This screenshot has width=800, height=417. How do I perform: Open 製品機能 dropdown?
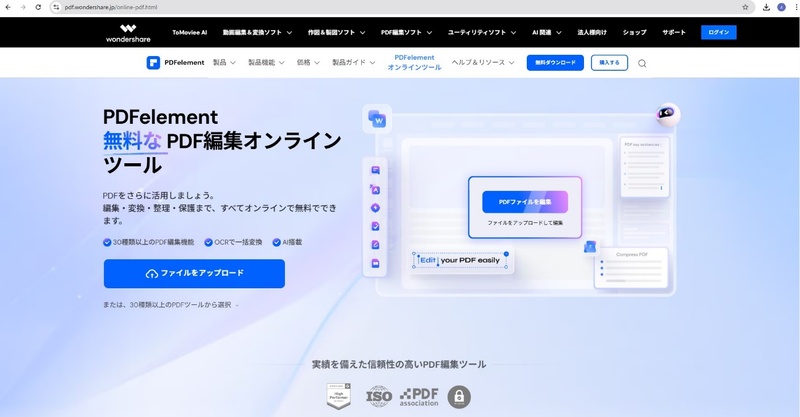point(266,63)
